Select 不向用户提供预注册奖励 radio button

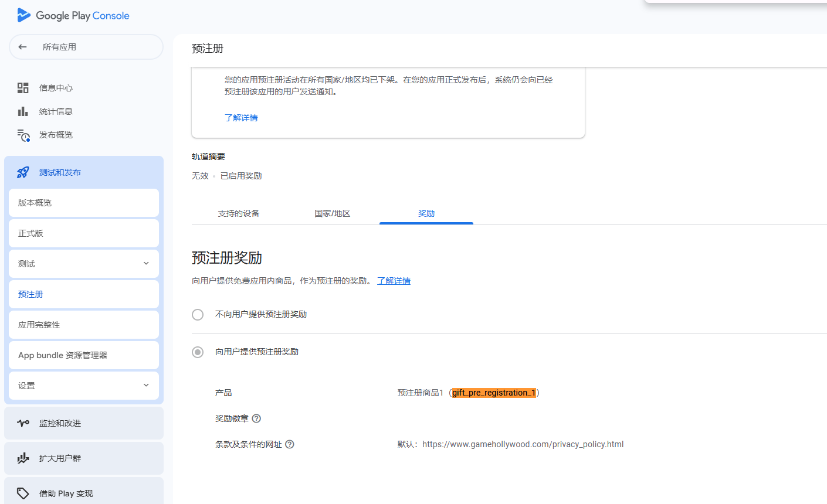(198, 315)
